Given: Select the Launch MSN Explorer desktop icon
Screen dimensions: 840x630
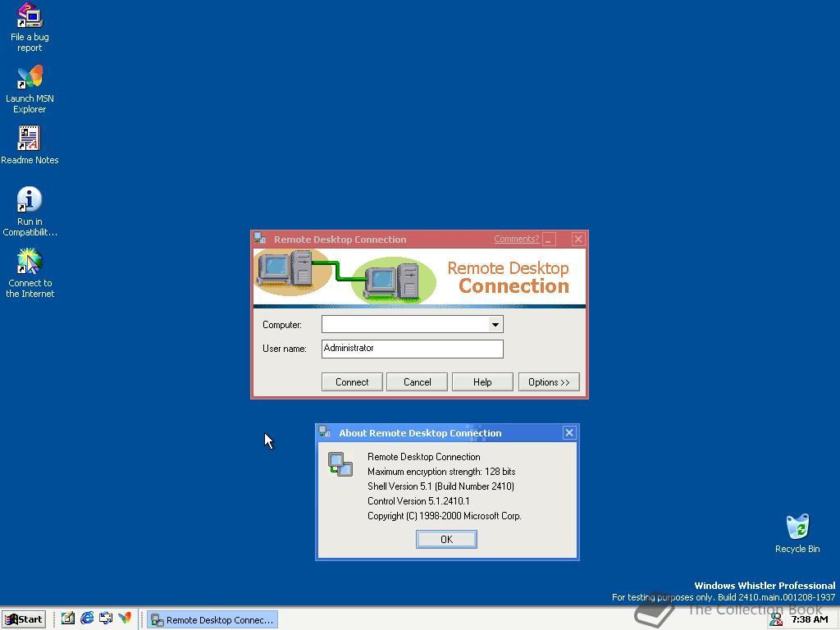Looking at the screenshot, I should (30, 89).
